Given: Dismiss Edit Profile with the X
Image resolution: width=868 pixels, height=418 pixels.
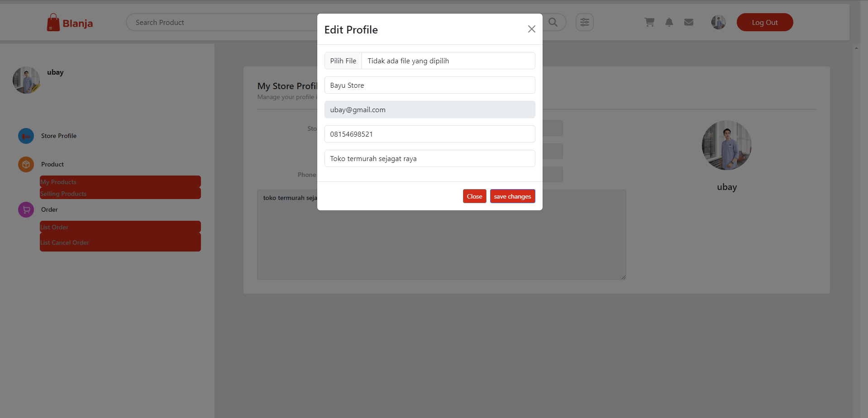Looking at the screenshot, I should (x=531, y=29).
